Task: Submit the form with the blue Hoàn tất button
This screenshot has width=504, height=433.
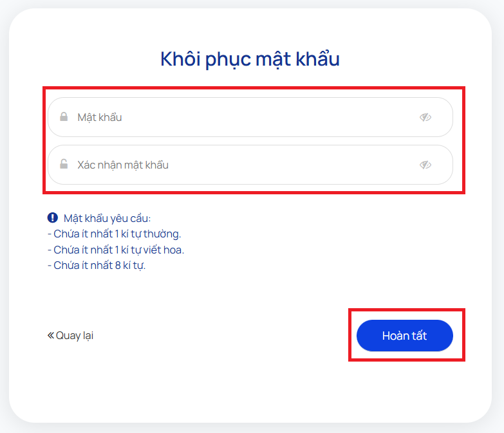Action: tap(405, 336)
